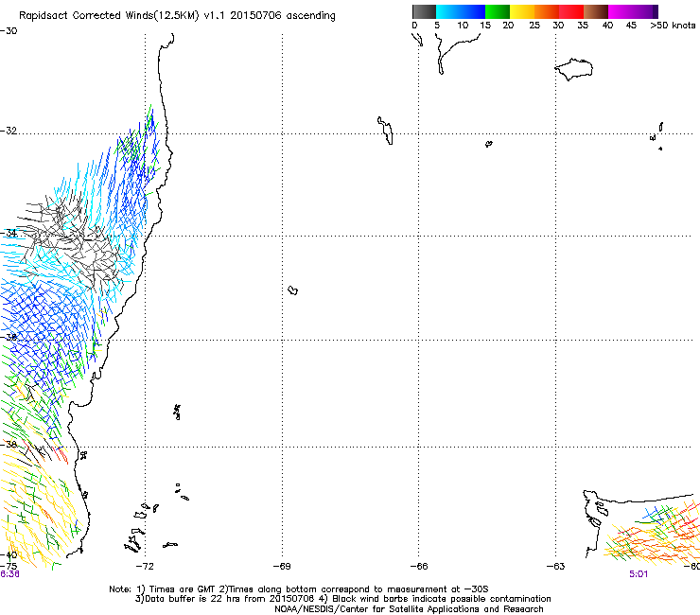The image size is (700, 615).
Task: Click the '25' legend scale label
Action: pos(534,26)
